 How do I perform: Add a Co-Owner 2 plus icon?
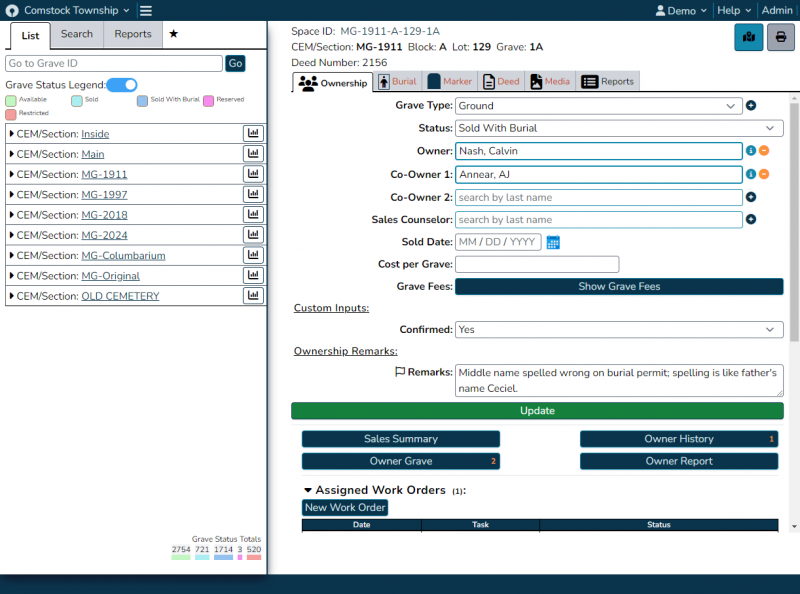click(751, 197)
